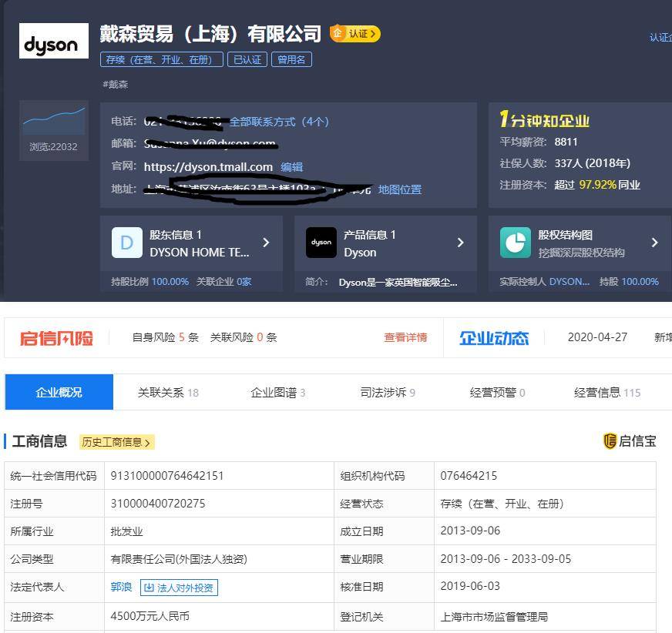Click the 启信风险 logo

[x=56, y=338]
